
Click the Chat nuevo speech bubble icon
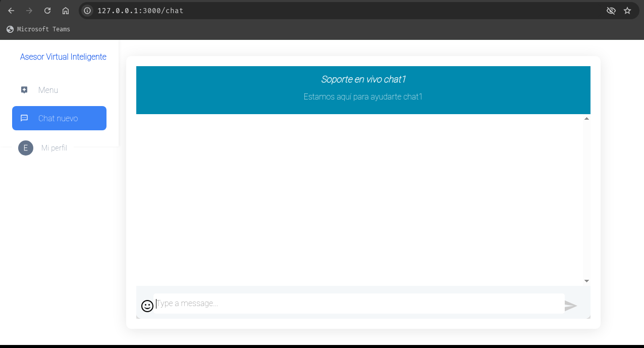(24, 118)
